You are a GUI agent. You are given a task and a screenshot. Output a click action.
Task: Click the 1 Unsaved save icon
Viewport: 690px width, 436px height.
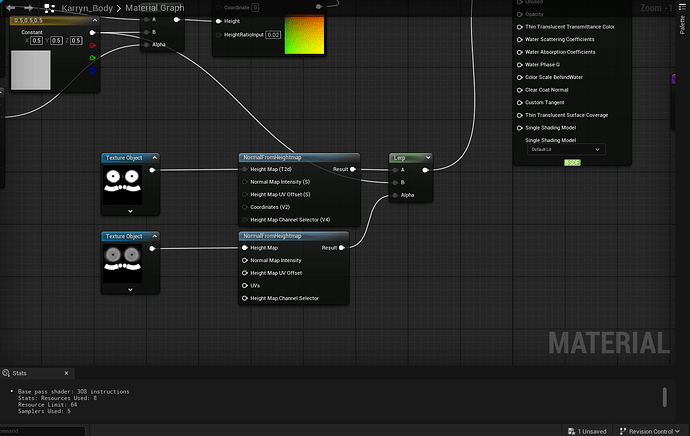coord(571,431)
